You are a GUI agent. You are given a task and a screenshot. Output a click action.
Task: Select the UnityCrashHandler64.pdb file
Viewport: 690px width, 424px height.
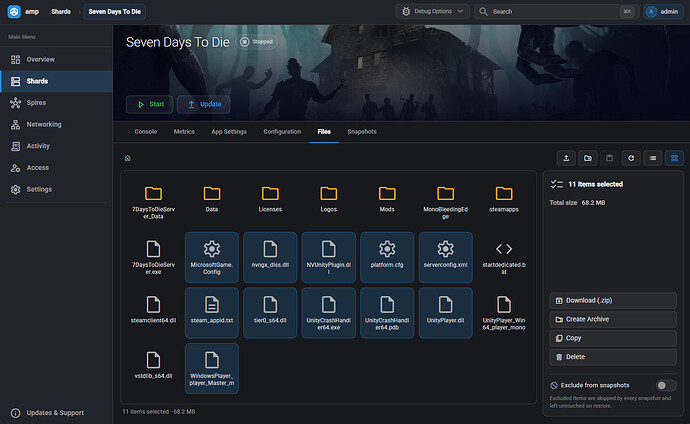tap(387, 313)
